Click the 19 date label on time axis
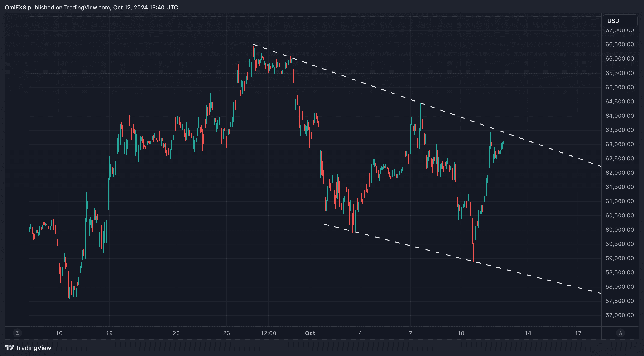The image size is (644, 356). [x=109, y=333]
